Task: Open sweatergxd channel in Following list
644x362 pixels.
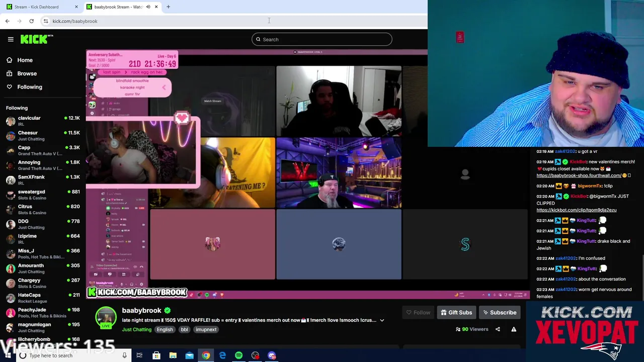Action: tap(42, 195)
